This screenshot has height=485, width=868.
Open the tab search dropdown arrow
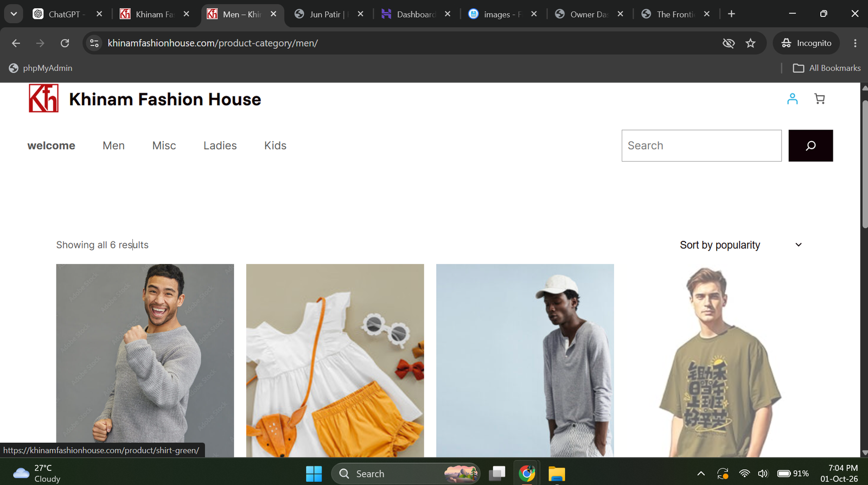(x=14, y=14)
